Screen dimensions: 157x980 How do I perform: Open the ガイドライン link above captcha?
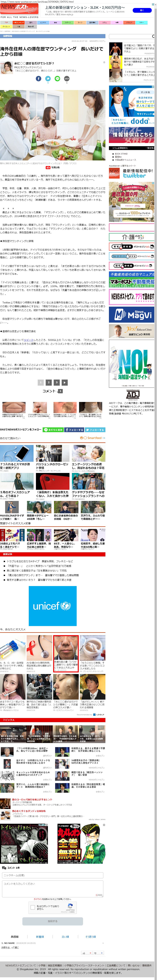pyautogui.click(x=38, y=899)
